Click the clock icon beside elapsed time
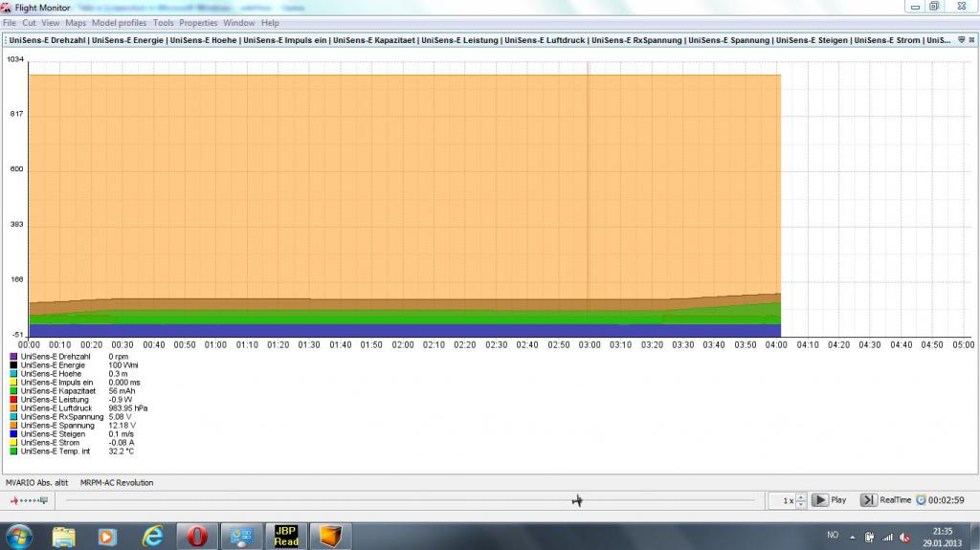The image size is (980, 550). click(x=921, y=500)
